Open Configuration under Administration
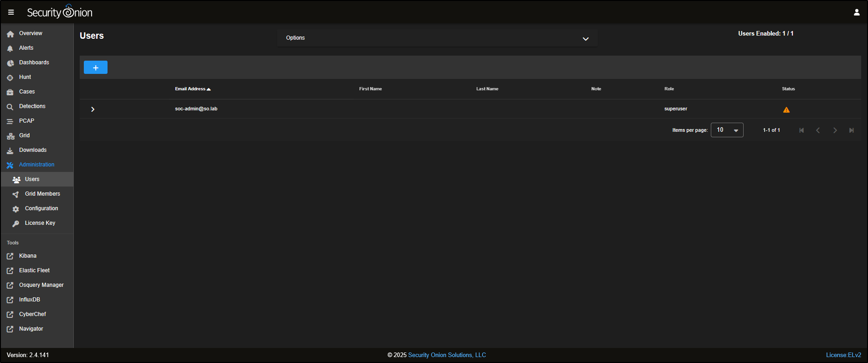The image size is (868, 363). [x=41, y=208]
